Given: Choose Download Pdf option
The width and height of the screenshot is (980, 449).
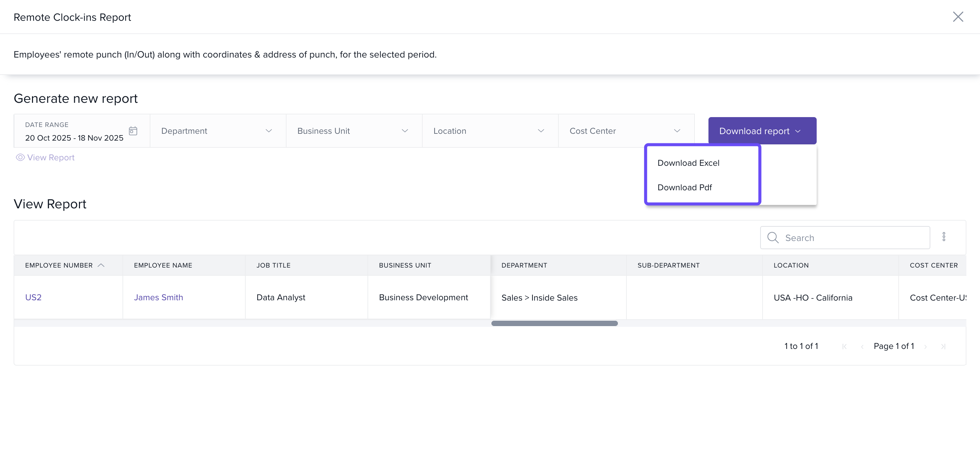Looking at the screenshot, I should [684, 187].
